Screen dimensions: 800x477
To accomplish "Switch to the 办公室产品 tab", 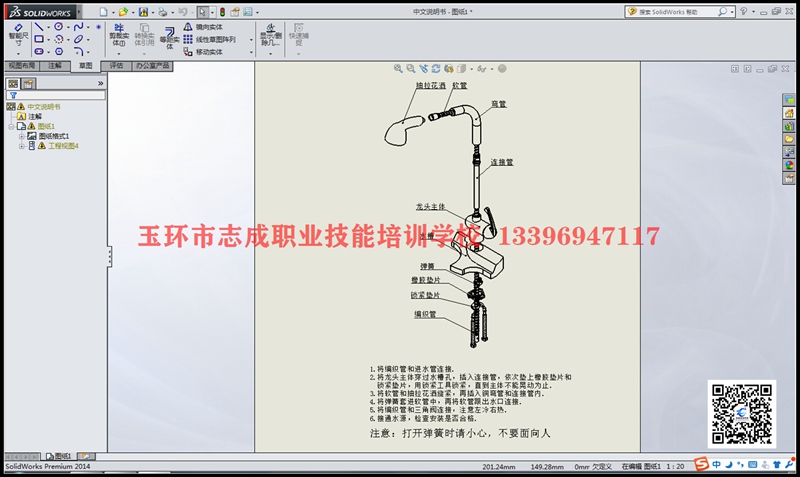I will click(152, 65).
